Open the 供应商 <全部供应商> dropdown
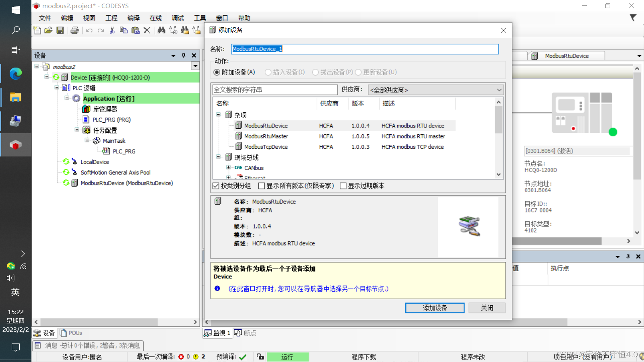 [436, 90]
